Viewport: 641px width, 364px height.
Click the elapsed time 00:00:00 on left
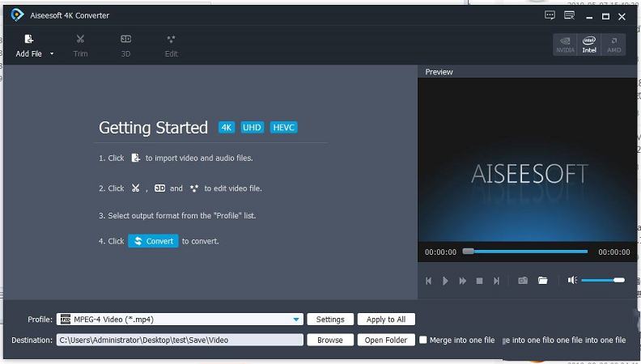coord(440,252)
